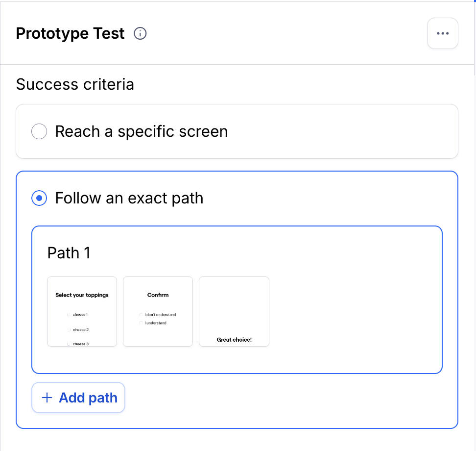Screen dimensions: 476x451
Task: Tick the cheese 2 checkbox in thumbnail
Action: click(x=69, y=330)
